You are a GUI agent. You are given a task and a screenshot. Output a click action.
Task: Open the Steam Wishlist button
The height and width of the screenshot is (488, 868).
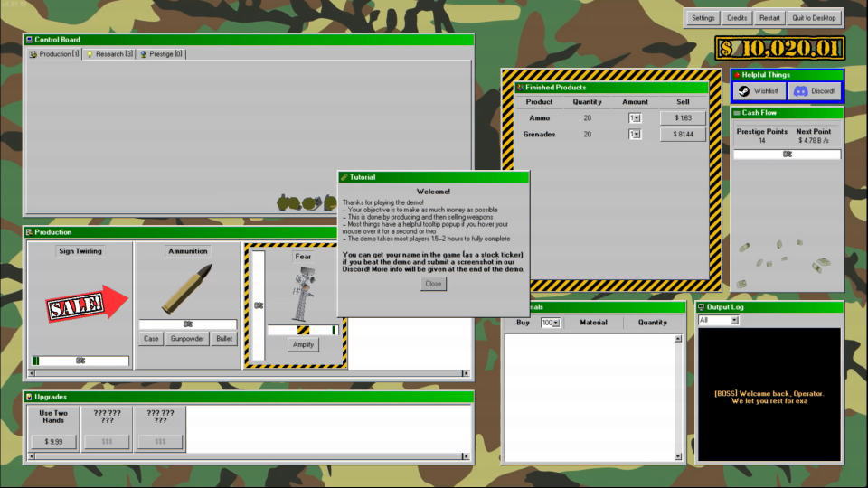click(758, 91)
